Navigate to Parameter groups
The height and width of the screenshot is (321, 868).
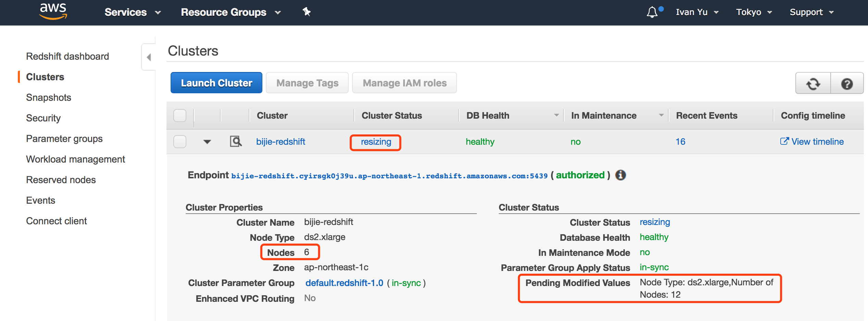(64, 139)
